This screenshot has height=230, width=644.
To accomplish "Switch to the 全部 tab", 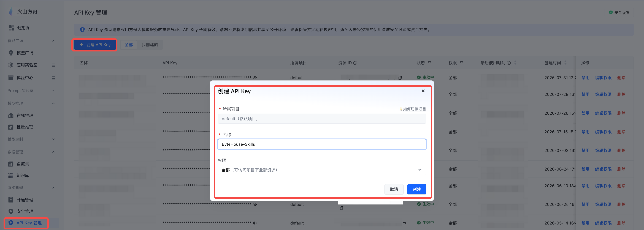I will coord(129,45).
